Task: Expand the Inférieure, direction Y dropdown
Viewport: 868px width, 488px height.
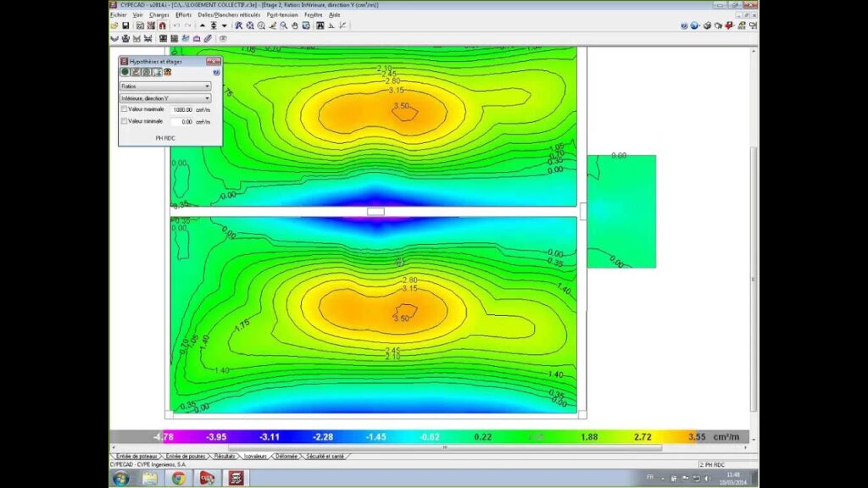Action: click(165, 98)
